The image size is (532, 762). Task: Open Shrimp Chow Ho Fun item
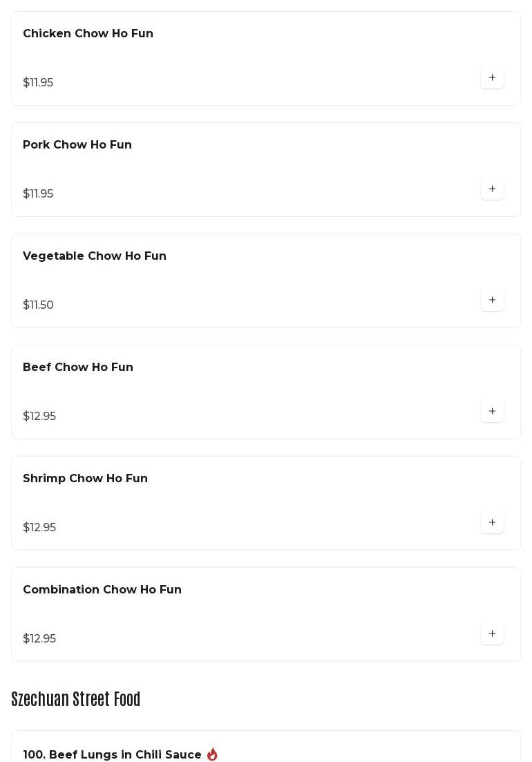pos(85,479)
